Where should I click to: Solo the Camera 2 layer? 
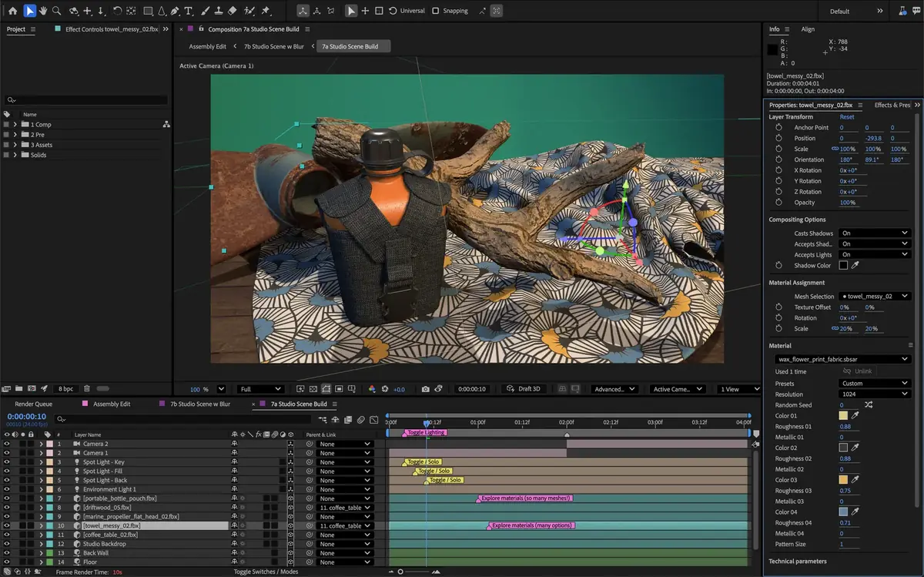tap(23, 444)
